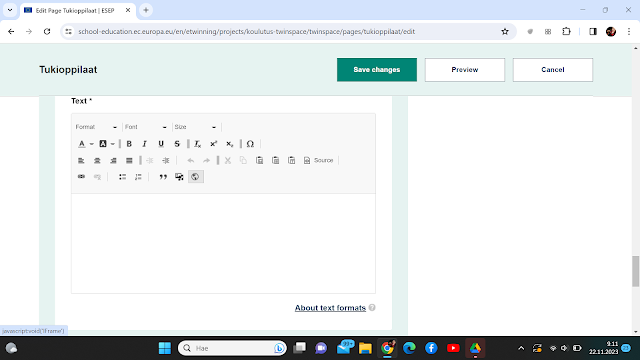640x360 pixels.
Task: Click the taskbar search box
Action: (x=232, y=348)
